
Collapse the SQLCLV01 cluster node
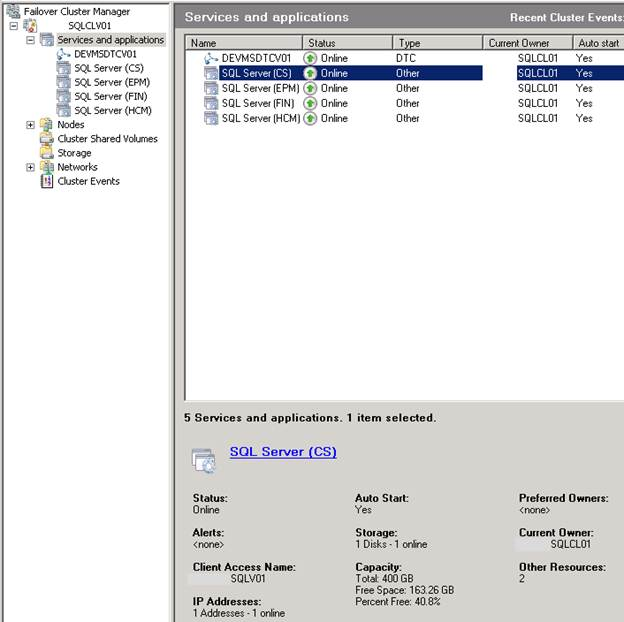click(x=14, y=26)
